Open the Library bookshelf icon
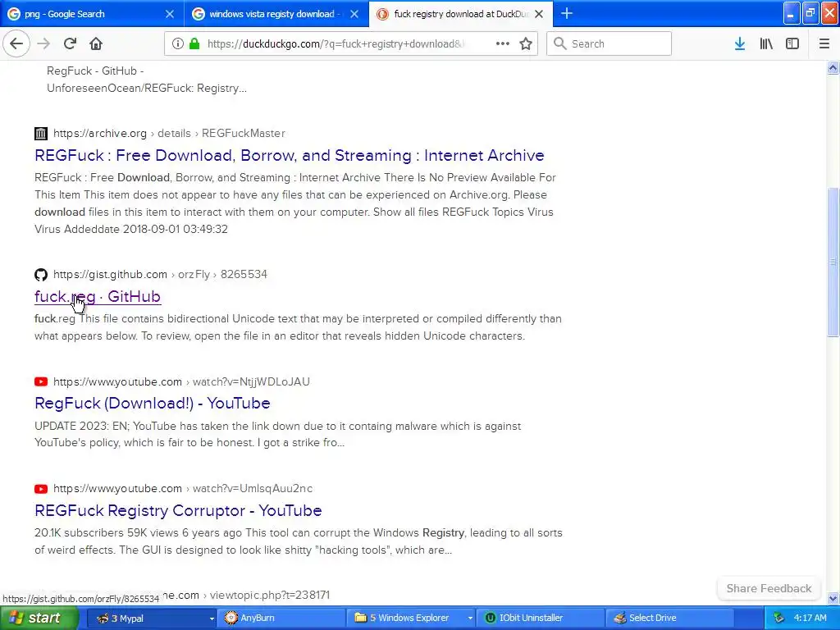 766,44
